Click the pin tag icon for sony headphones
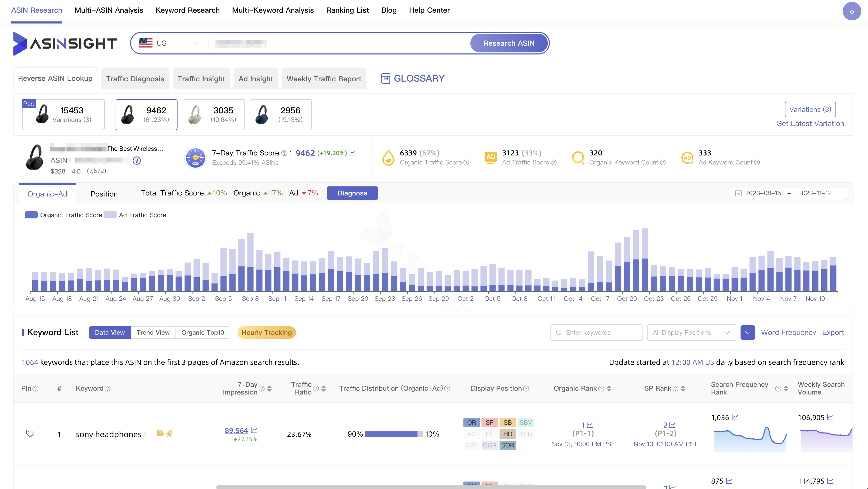868x489 pixels. pyautogui.click(x=30, y=434)
